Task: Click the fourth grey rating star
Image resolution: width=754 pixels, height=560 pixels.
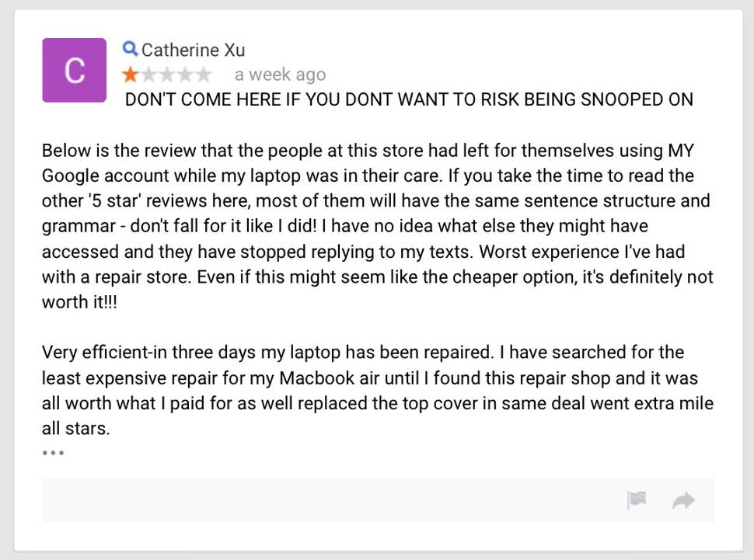Action: coord(185,75)
